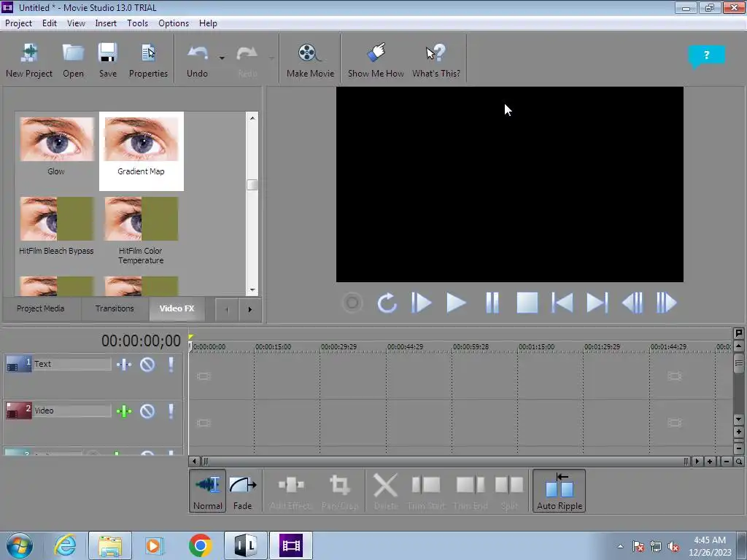Click the timeline zoom tool magnifier
This screenshot has width=747, height=560.
[x=739, y=462]
